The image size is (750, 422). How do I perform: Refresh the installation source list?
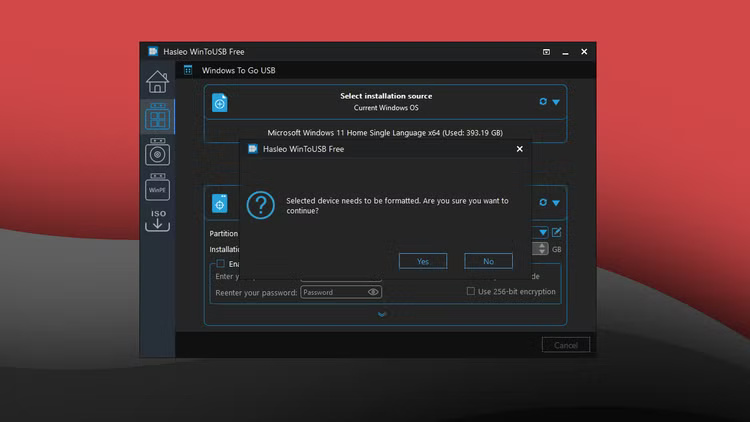click(543, 101)
